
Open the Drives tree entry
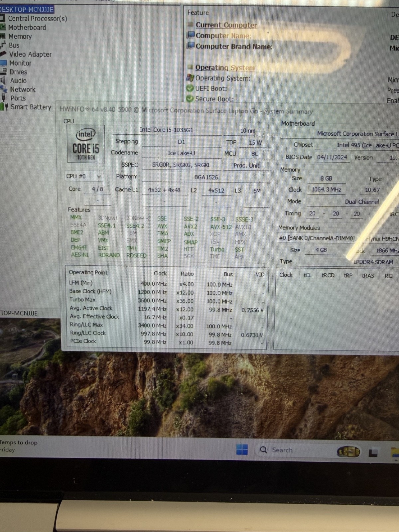click(18, 72)
